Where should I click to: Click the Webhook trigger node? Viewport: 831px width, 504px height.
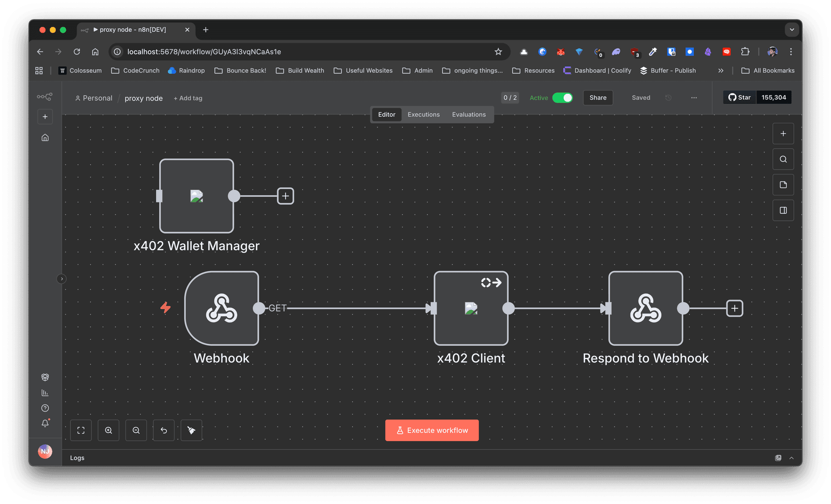[x=222, y=308]
